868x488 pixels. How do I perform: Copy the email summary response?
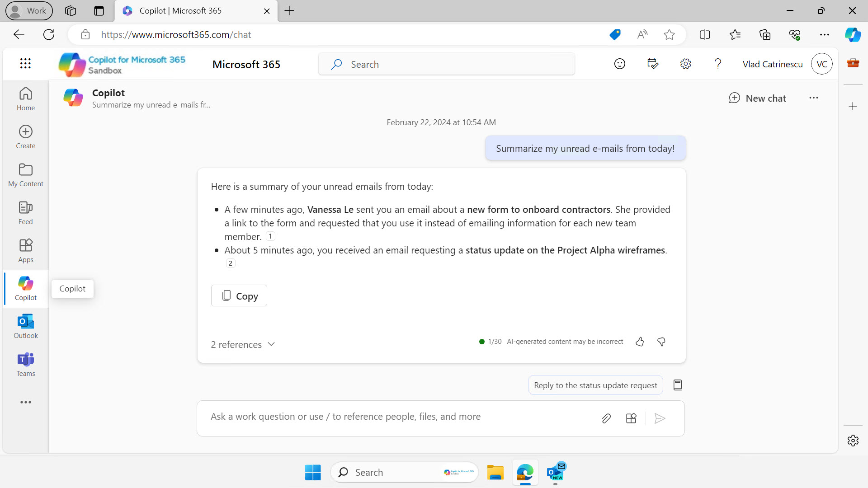239,296
